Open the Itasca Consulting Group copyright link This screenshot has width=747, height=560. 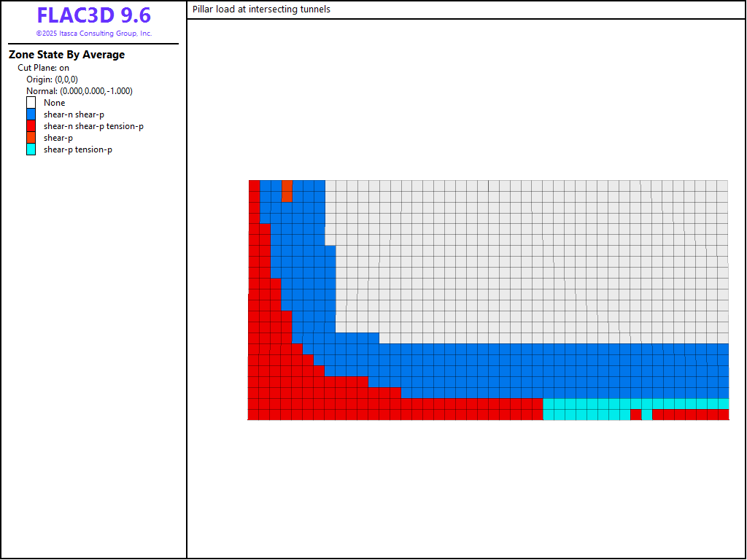93,34
